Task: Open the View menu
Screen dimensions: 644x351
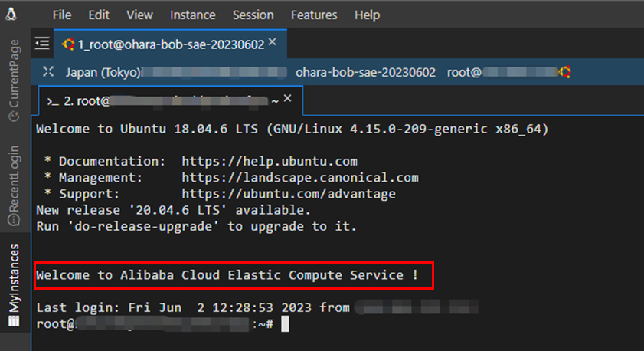Action: click(x=139, y=15)
